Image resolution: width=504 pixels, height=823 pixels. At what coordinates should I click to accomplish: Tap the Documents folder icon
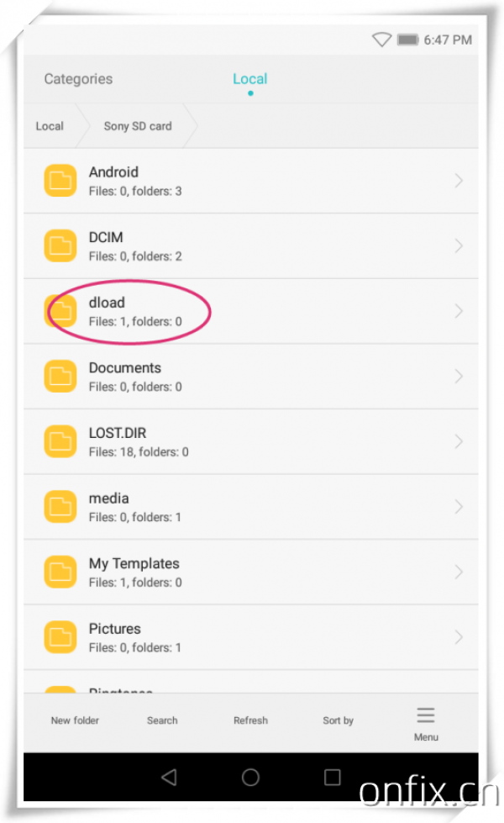click(60, 376)
